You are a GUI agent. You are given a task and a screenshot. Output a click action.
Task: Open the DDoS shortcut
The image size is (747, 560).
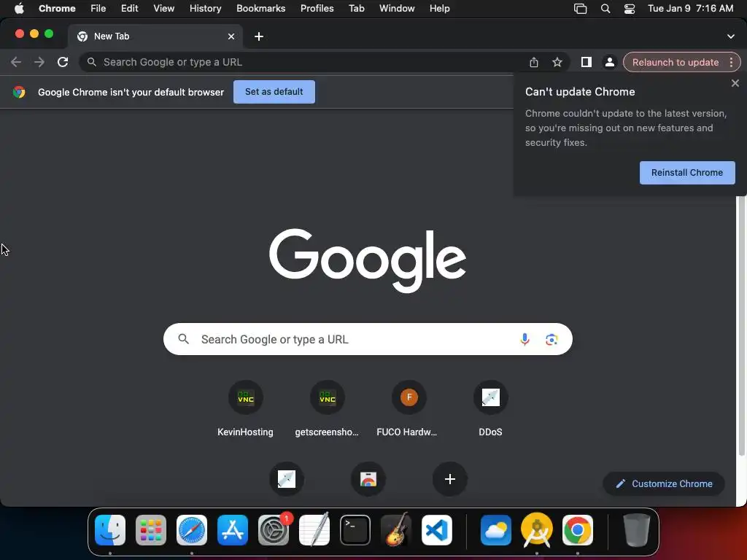click(x=490, y=408)
